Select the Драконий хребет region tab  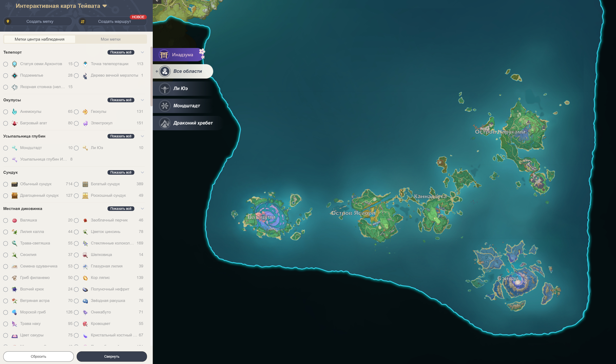tap(188, 123)
